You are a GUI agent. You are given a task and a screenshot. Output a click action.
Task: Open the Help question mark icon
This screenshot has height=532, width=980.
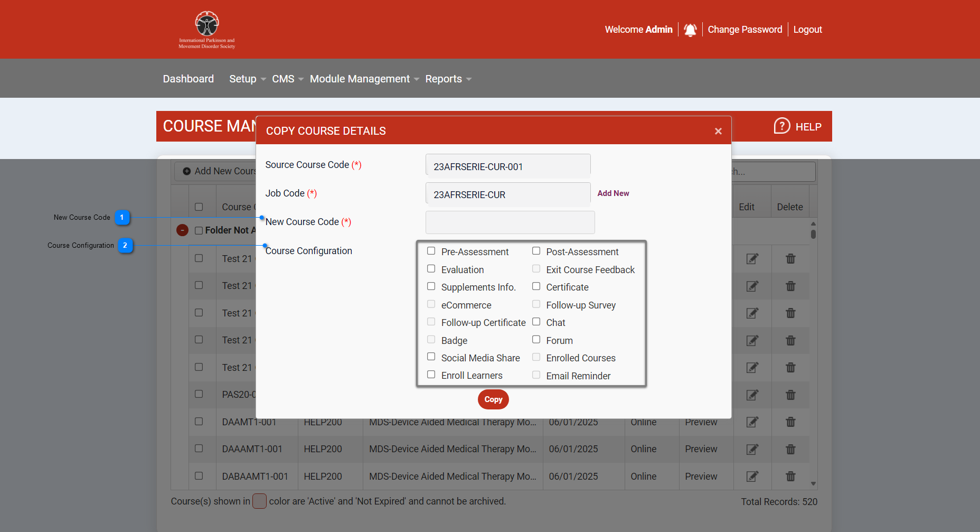click(x=781, y=126)
